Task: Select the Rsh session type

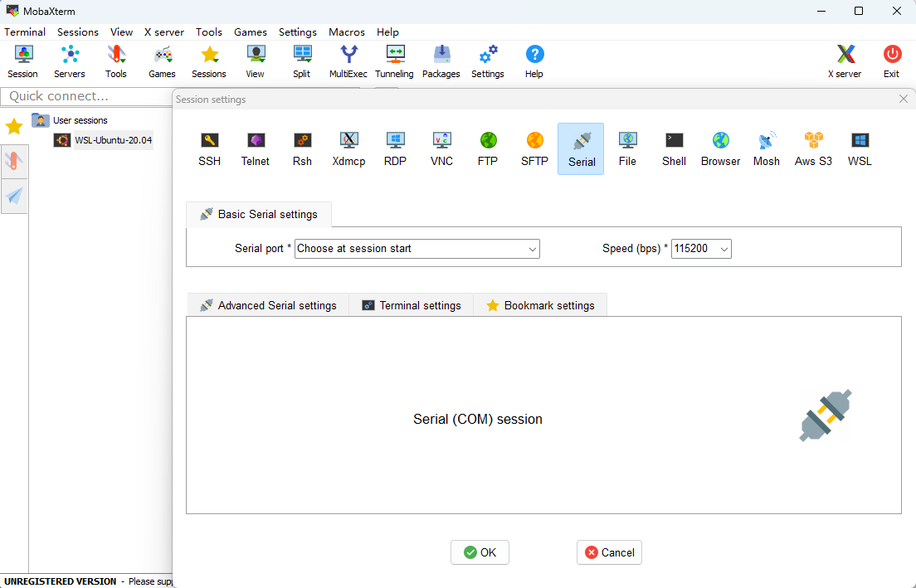Action: tap(302, 149)
